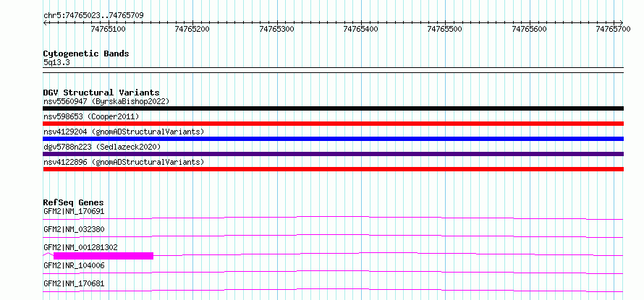644x300 pixels.
Task: Click the GFM2|NM_170691 transcript label
Action: pyautogui.click(x=74, y=211)
